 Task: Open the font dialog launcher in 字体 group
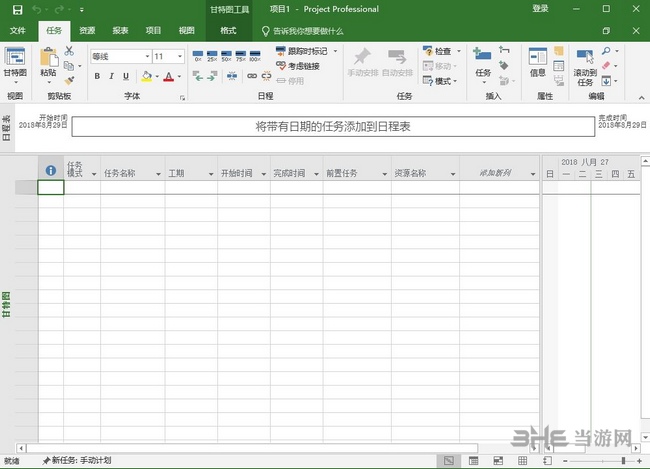tap(182, 98)
